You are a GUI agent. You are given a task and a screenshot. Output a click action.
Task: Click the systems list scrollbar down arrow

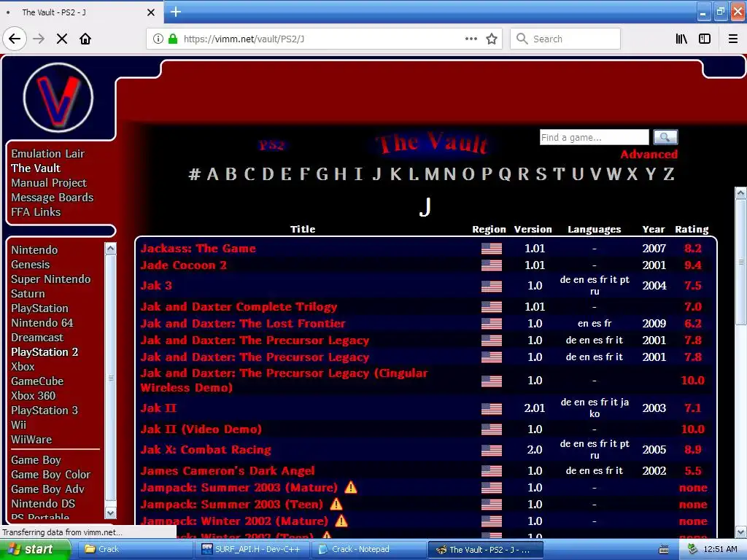(x=111, y=513)
